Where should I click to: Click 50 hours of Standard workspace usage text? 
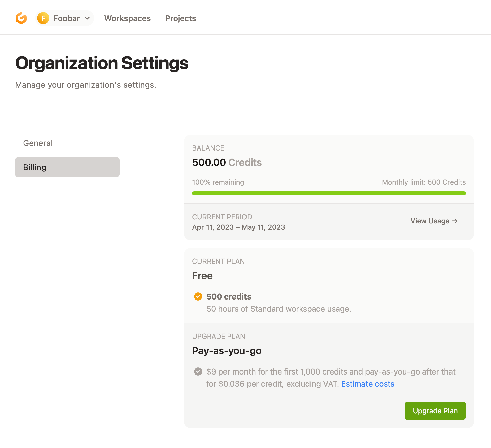pyautogui.click(x=279, y=309)
